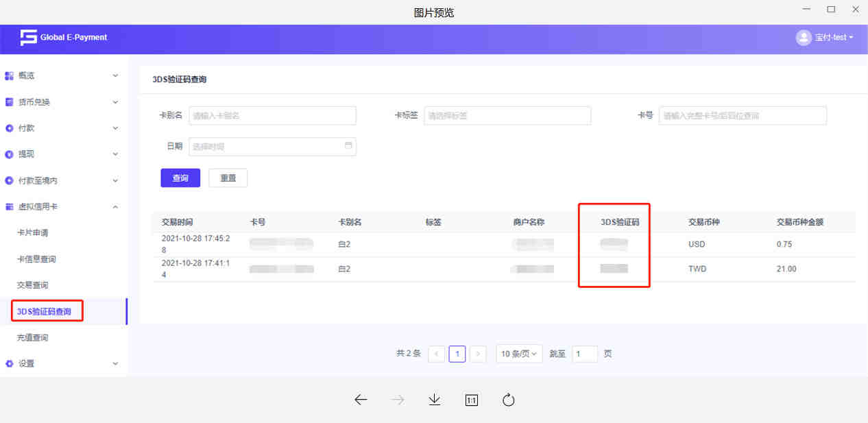Open the 10条/页 page size dropdown
Image resolution: width=868 pixels, height=423 pixels.
tap(519, 354)
